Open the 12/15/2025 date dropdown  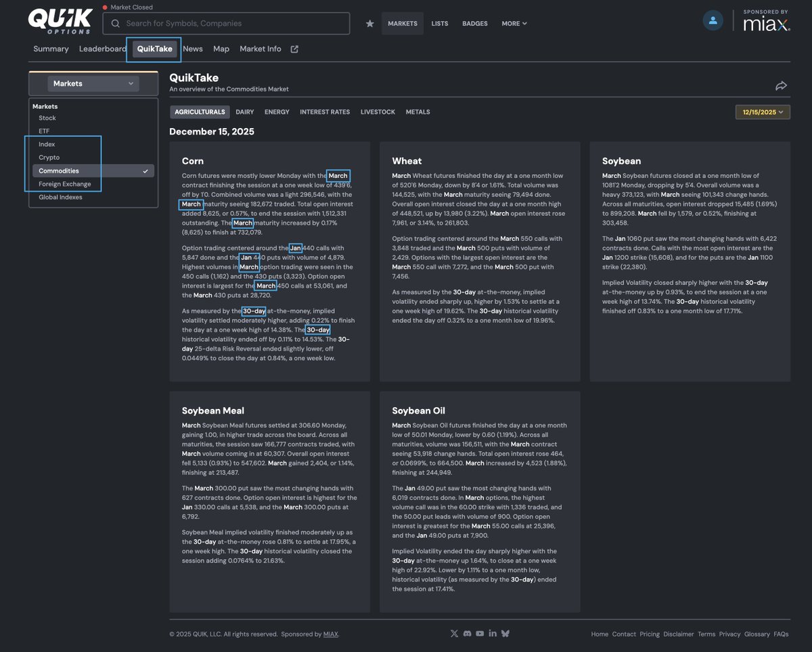point(763,112)
